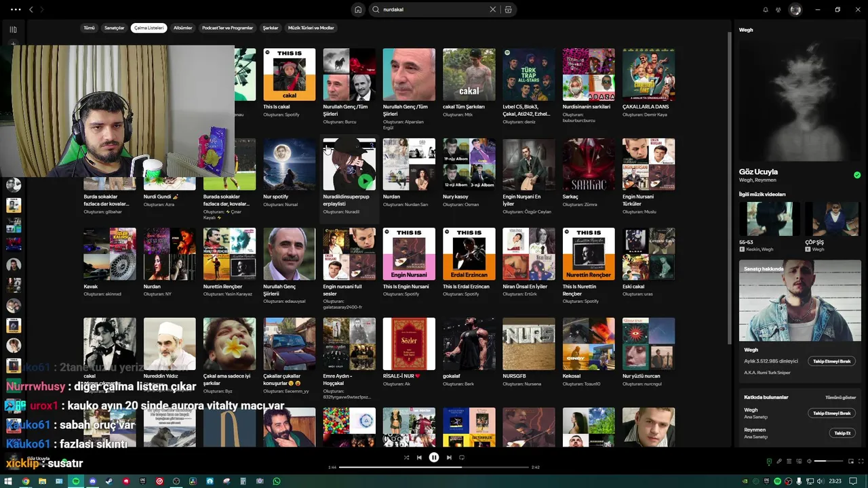Open ÇAKALLARLA DANS playlist
This screenshot has height=488, width=868.
point(648,83)
